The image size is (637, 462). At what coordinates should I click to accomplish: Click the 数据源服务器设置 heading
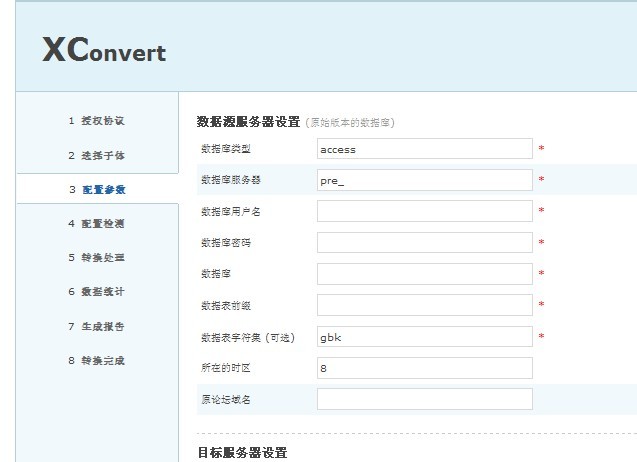[248, 121]
